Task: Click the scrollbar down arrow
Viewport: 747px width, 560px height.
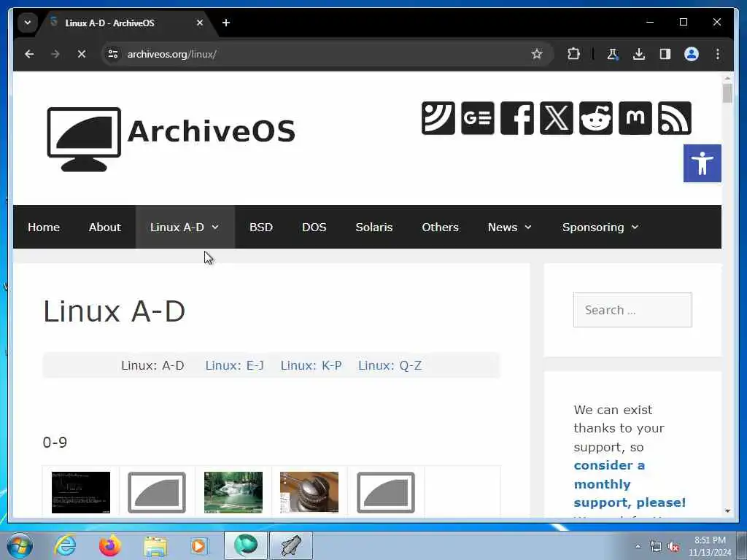Action: pyautogui.click(x=727, y=511)
